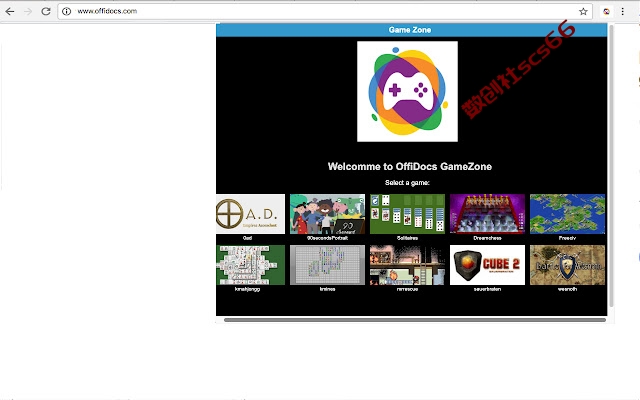Click the Dreamchess text label

click(x=487, y=238)
